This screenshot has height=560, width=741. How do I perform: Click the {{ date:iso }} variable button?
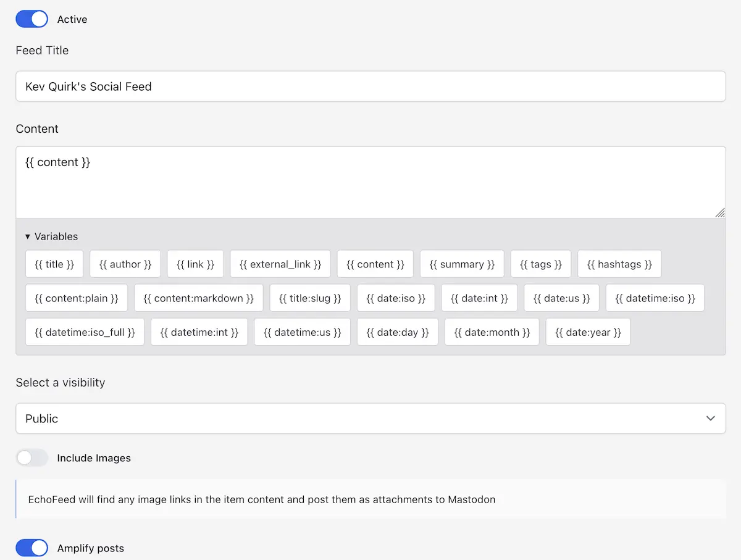pyautogui.click(x=396, y=298)
